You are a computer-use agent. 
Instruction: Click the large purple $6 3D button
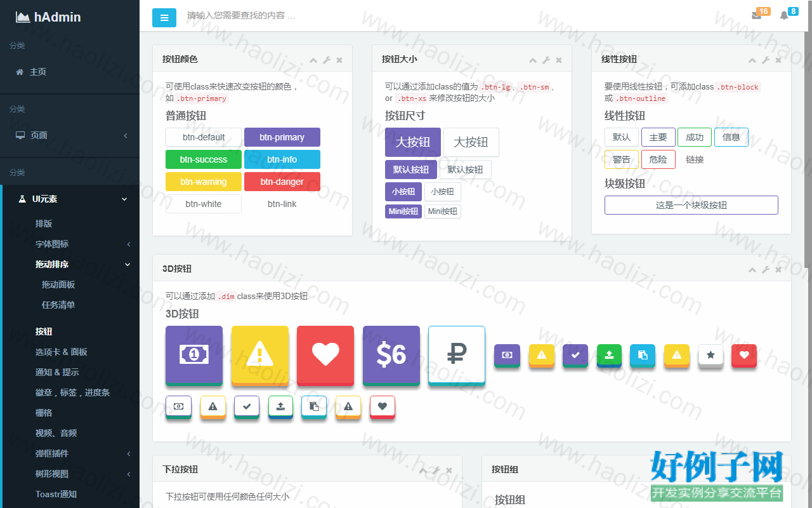(391, 356)
